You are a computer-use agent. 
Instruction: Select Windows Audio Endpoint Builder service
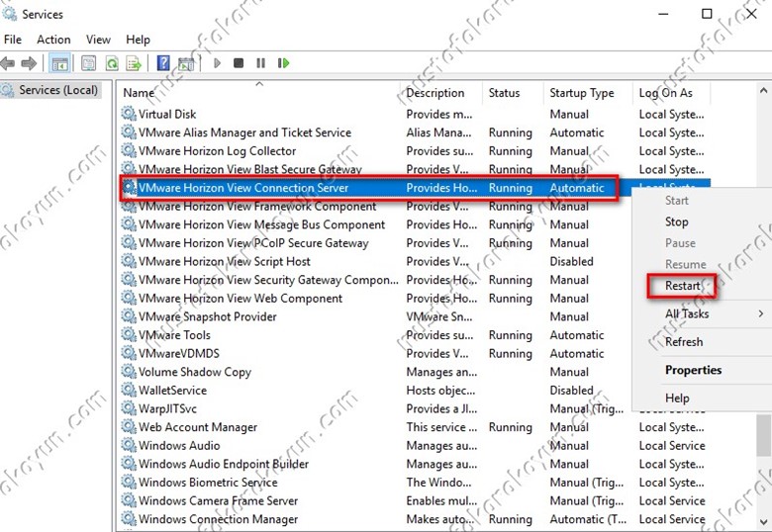pyautogui.click(x=224, y=464)
